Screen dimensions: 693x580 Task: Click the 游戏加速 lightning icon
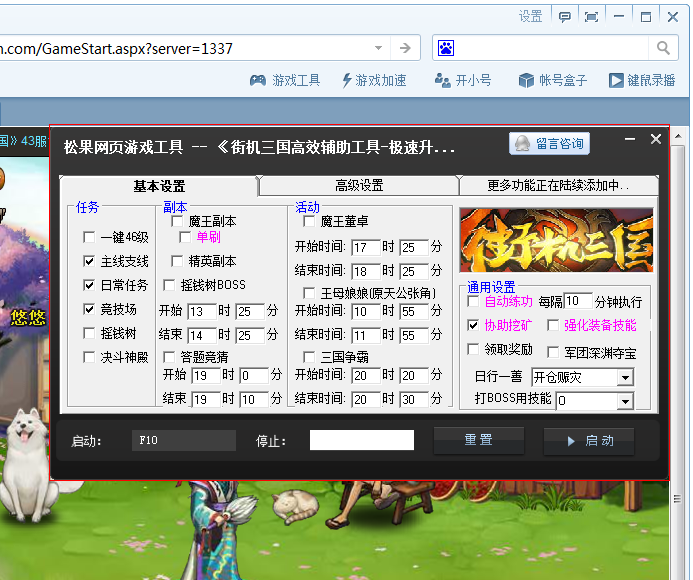(x=347, y=80)
